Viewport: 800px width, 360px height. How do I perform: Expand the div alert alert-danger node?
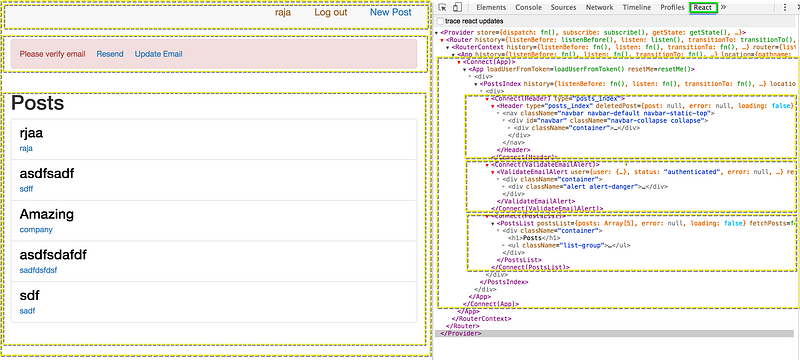coord(504,187)
